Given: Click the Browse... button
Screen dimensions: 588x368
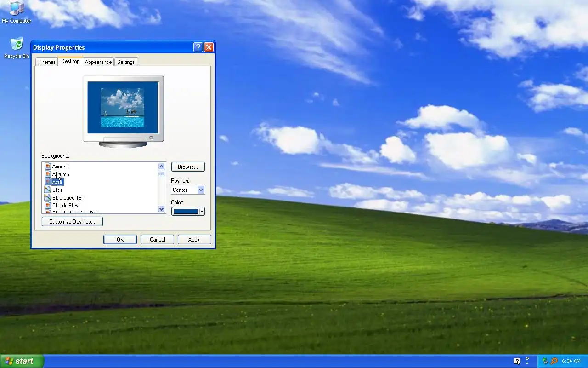Looking at the screenshot, I should (188, 167).
